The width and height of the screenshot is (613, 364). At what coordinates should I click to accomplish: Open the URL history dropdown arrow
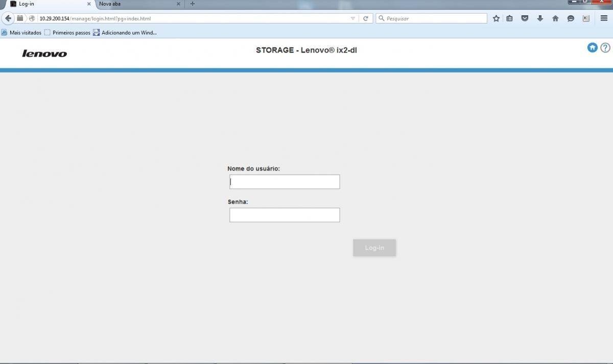click(352, 18)
